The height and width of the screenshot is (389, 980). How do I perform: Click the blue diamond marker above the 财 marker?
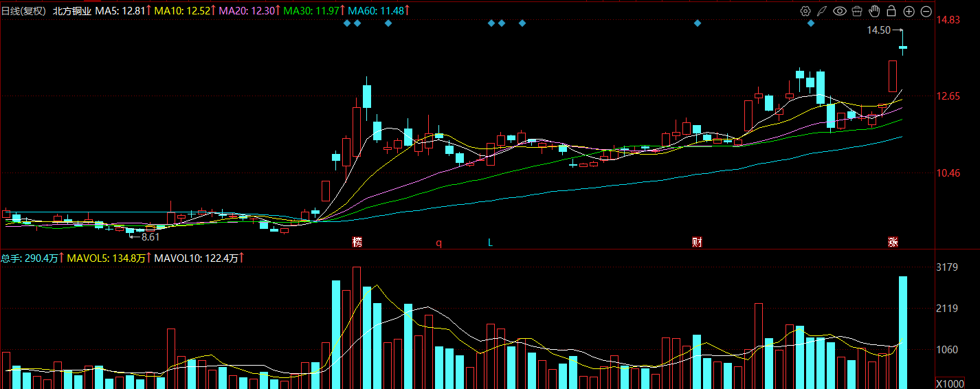click(x=698, y=23)
